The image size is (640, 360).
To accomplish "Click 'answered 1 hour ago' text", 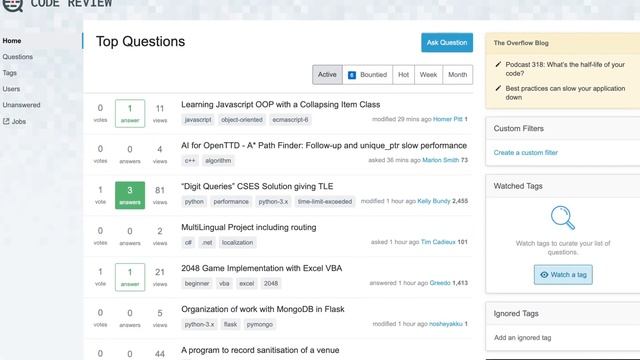I will point(399,283).
